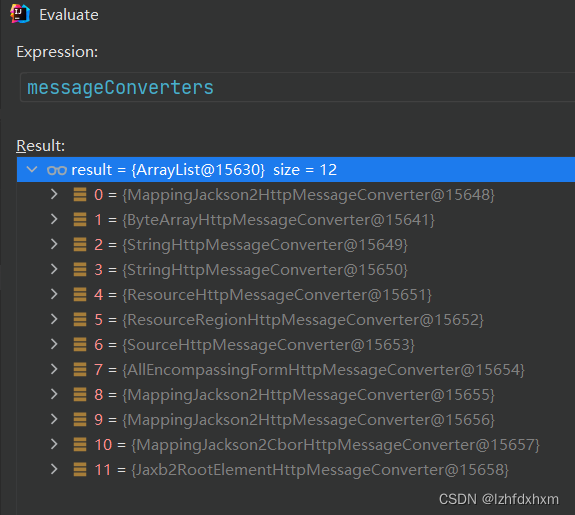The image size is (575, 515).
Task: Click the array element icon of index 4
Action: coord(80,295)
